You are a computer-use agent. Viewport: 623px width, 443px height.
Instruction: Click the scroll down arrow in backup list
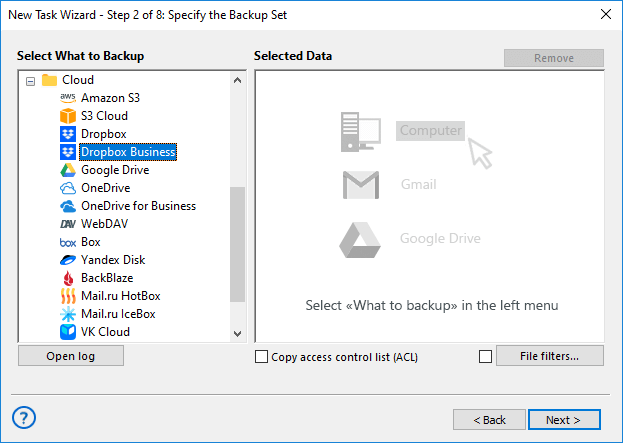[238, 333]
